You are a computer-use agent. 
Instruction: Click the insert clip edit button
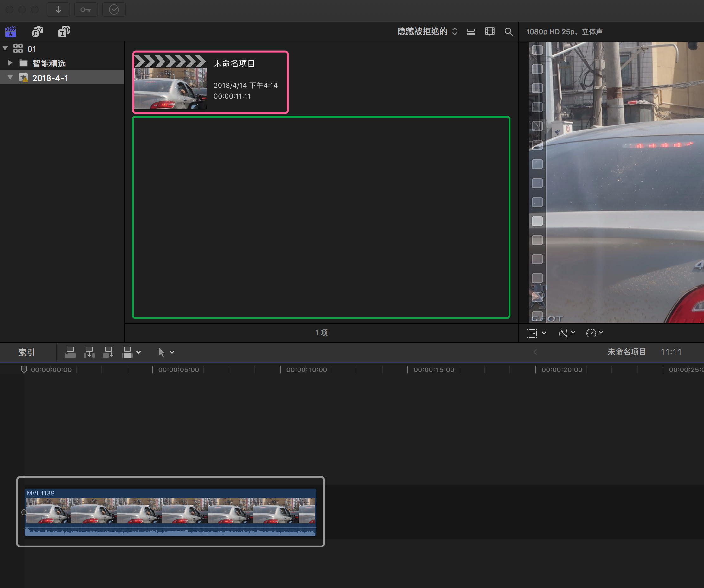coord(89,352)
